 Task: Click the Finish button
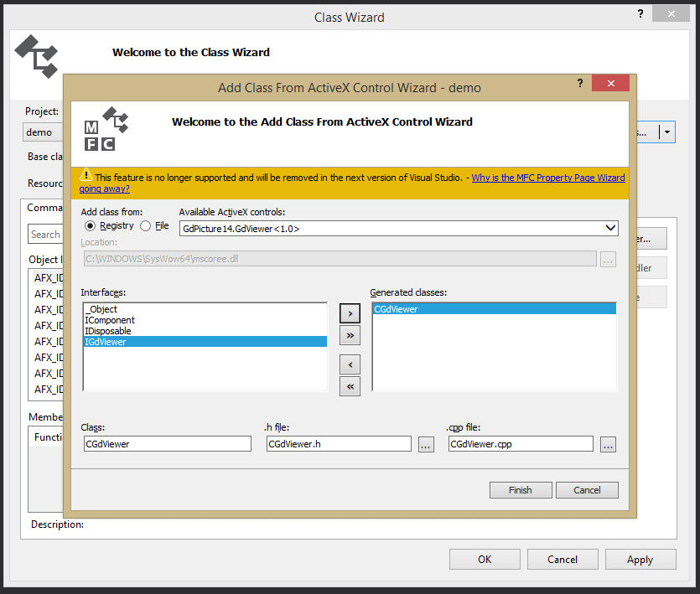[520, 489]
